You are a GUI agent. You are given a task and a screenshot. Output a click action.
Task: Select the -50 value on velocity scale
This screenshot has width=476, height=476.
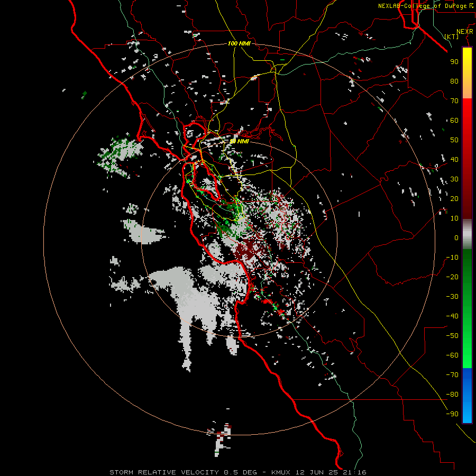[x=452, y=336]
